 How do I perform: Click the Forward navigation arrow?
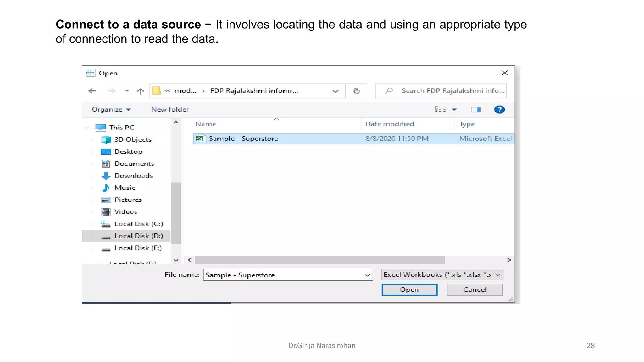(111, 91)
